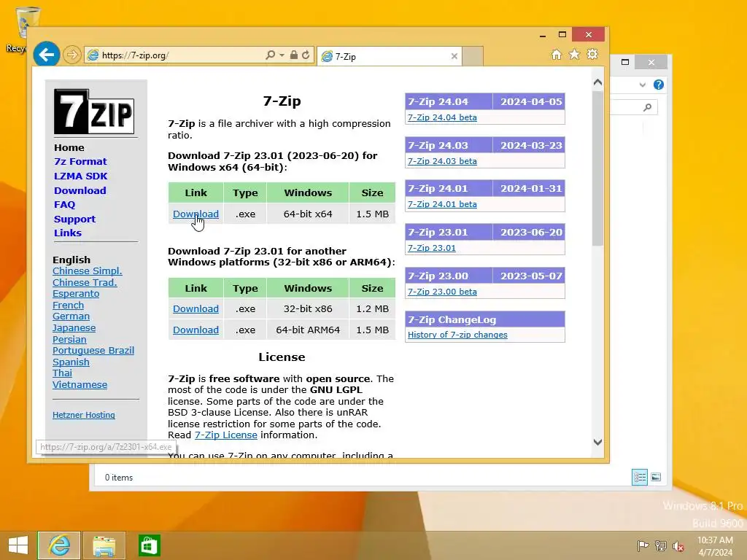Switch language to German

[71, 316]
